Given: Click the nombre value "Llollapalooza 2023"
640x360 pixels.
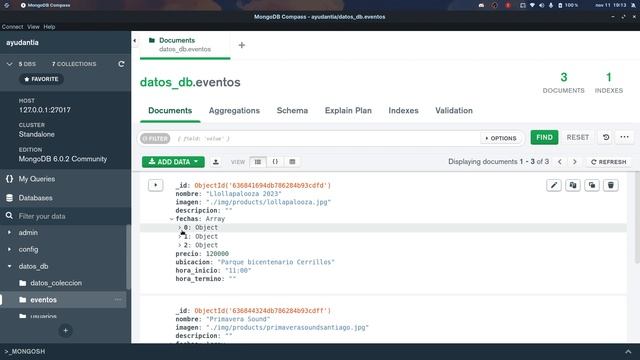Looking at the screenshot, I should [x=244, y=193].
